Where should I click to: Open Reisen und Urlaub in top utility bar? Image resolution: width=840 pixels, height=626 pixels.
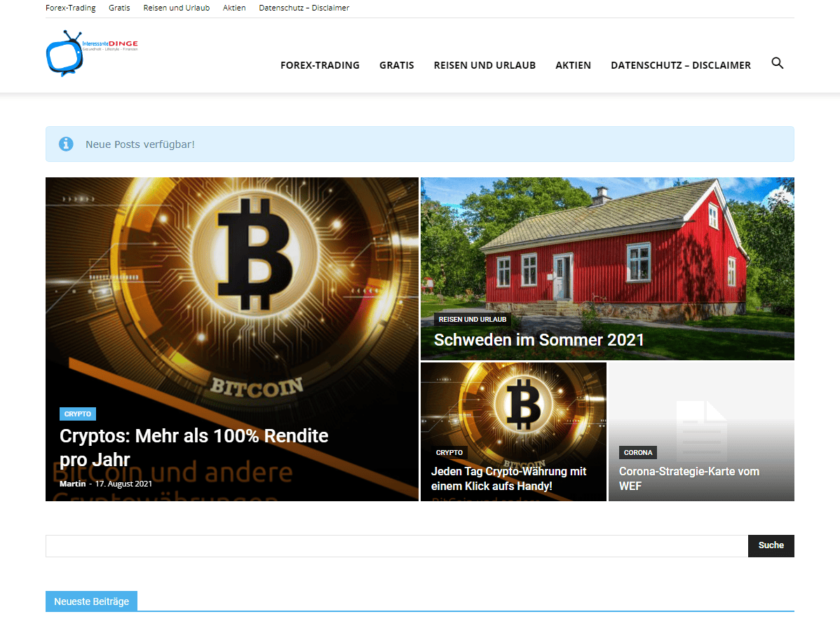pyautogui.click(x=177, y=8)
